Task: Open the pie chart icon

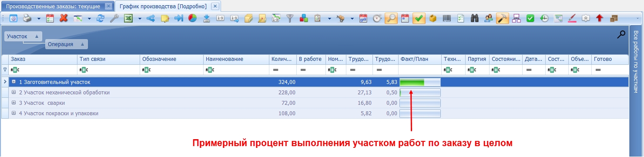Action: tap(192, 18)
